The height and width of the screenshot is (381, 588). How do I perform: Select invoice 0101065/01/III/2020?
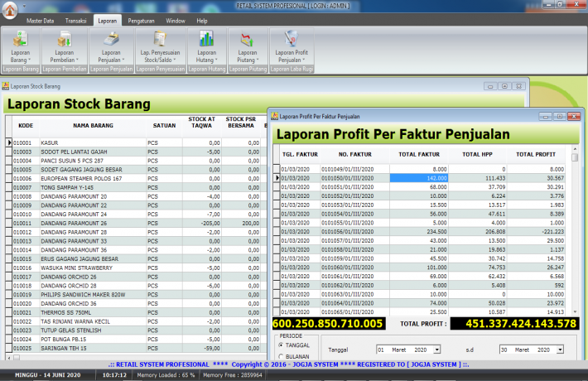[x=347, y=312]
